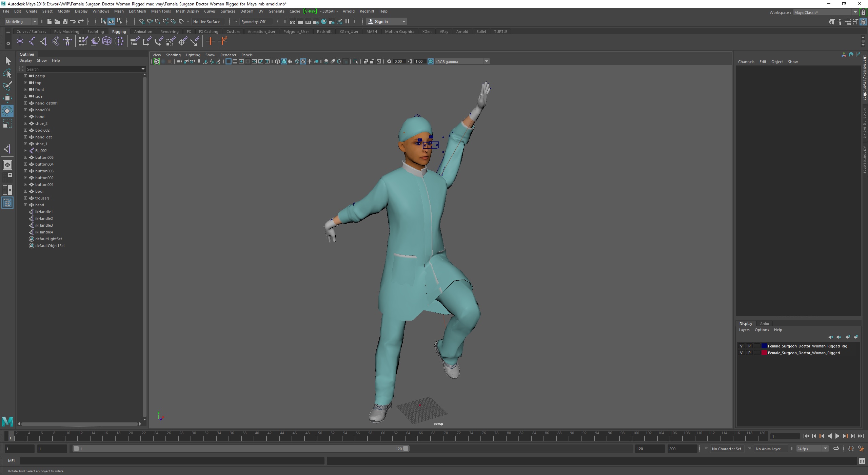Viewport: 868px width, 475px height.
Task: Toggle visibility V for Female_Surgeon_Doctor_Woman_Rigged_Rig layer
Action: [741, 346]
